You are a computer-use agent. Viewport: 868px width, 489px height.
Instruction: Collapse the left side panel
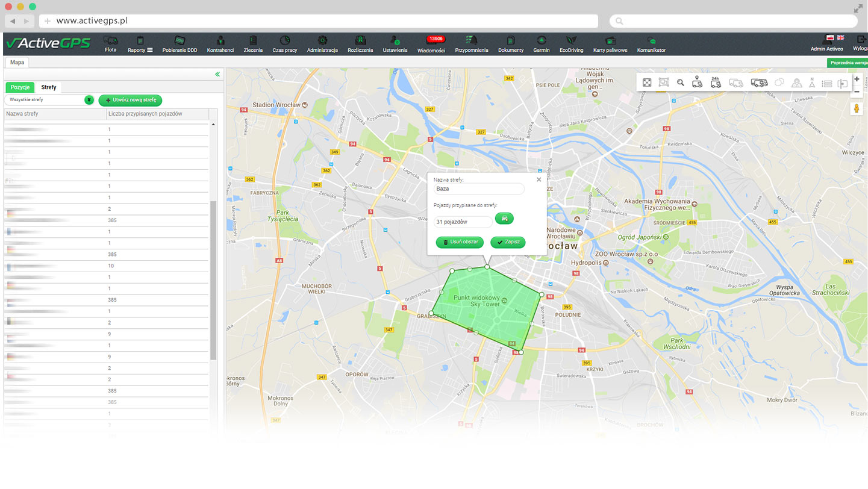(x=217, y=74)
